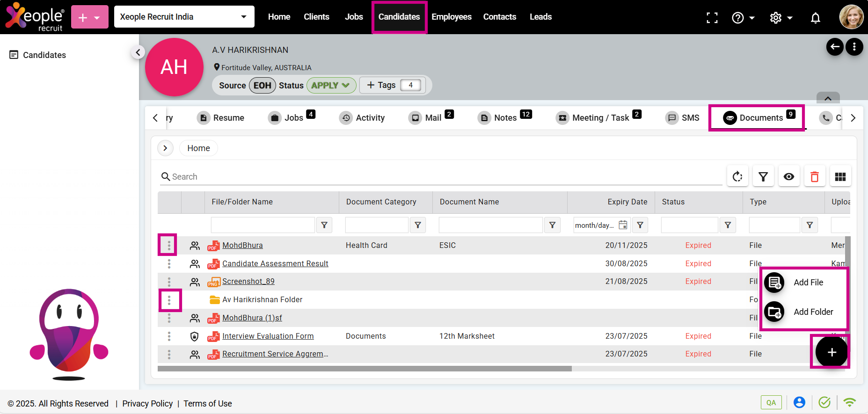Switch to grid view using tiles icon

tap(840, 176)
